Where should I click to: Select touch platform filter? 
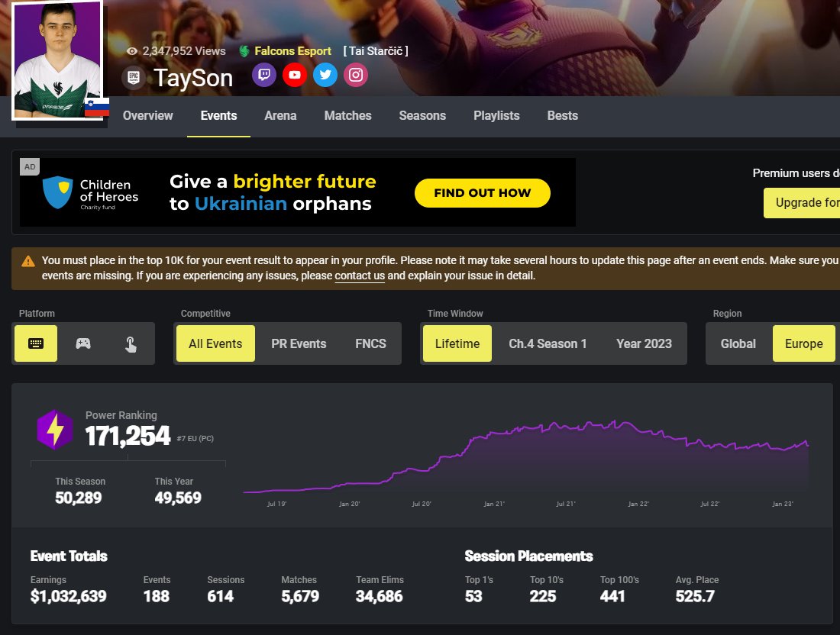pos(131,343)
